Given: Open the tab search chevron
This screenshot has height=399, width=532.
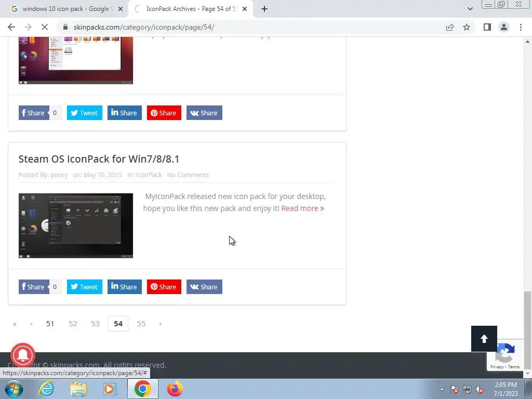Looking at the screenshot, I should click(470, 9).
